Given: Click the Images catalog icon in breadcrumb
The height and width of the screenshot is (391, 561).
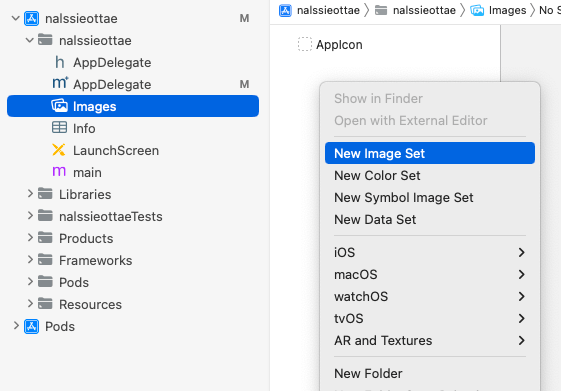Looking at the screenshot, I should (x=477, y=10).
